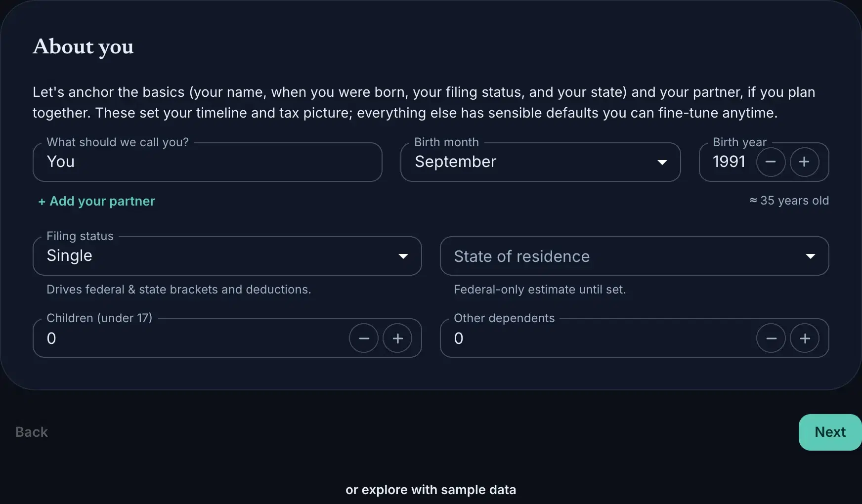
Task: Click 'Federal-only estimate until set.' hint
Action: 540,290
